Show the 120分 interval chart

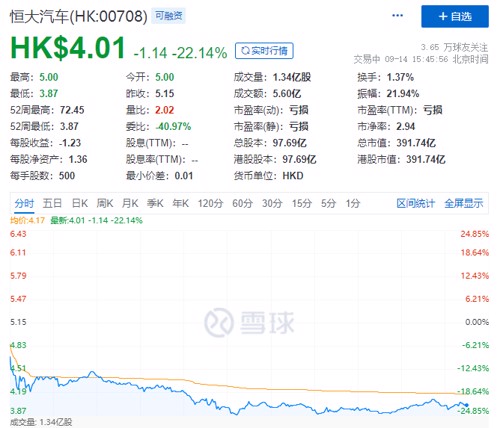210,203
